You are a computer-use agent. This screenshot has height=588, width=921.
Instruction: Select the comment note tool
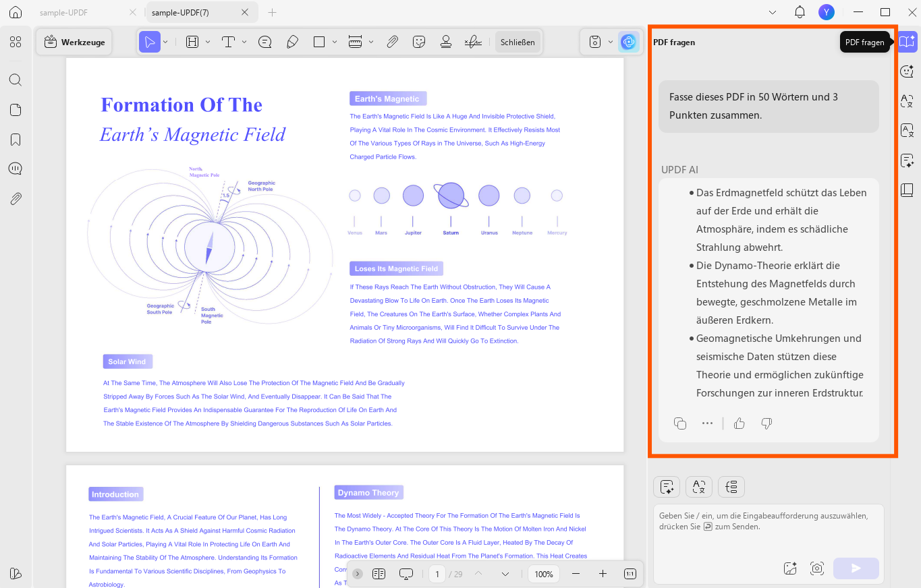pyautogui.click(x=265, y=42)
